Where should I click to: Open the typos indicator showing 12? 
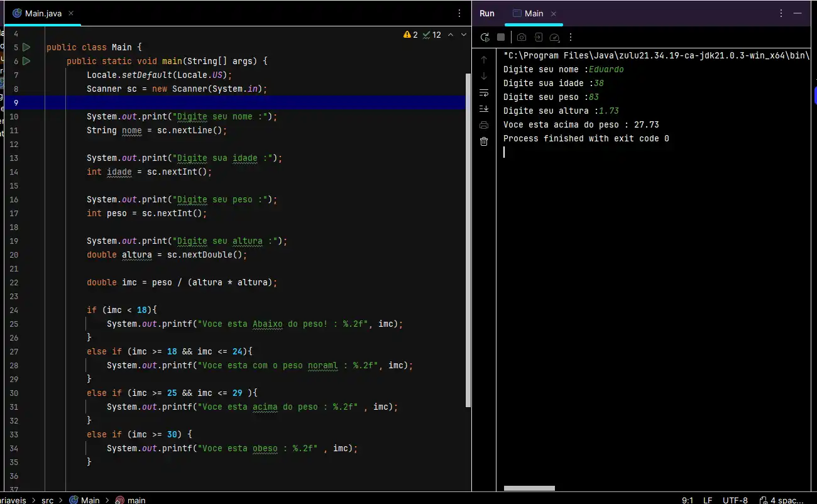(432, 35)
